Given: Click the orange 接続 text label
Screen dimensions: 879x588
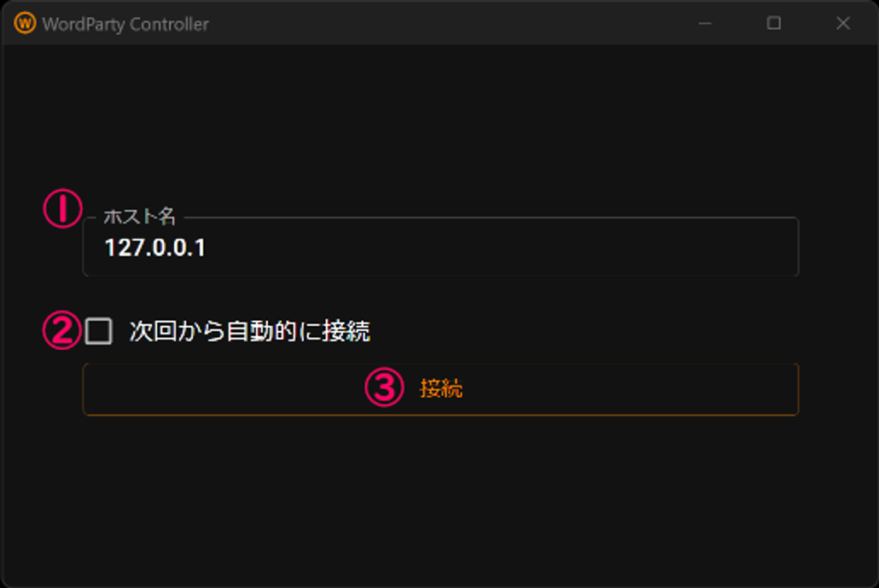Looking at the screenshot, I should coord(441,388).
